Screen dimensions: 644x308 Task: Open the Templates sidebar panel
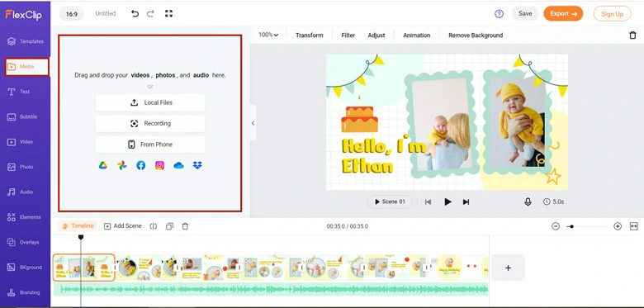25,41
